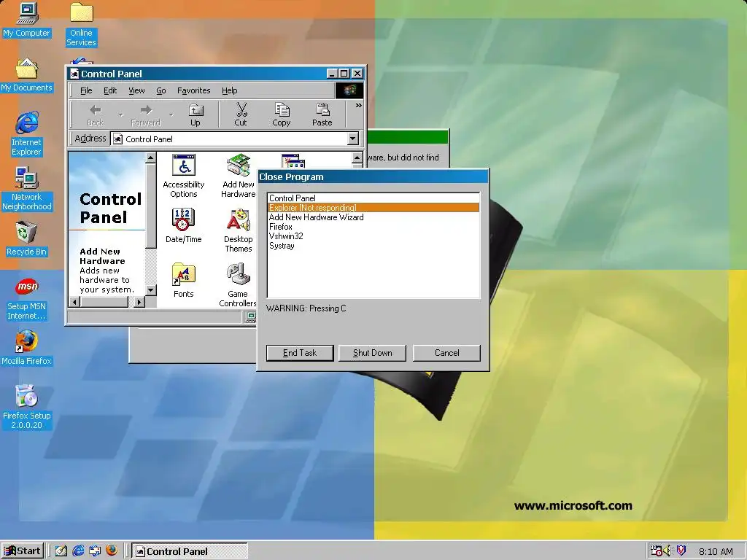
Task: Click the Setup MSN Internet desktop icon
Action: coord(27,298)
